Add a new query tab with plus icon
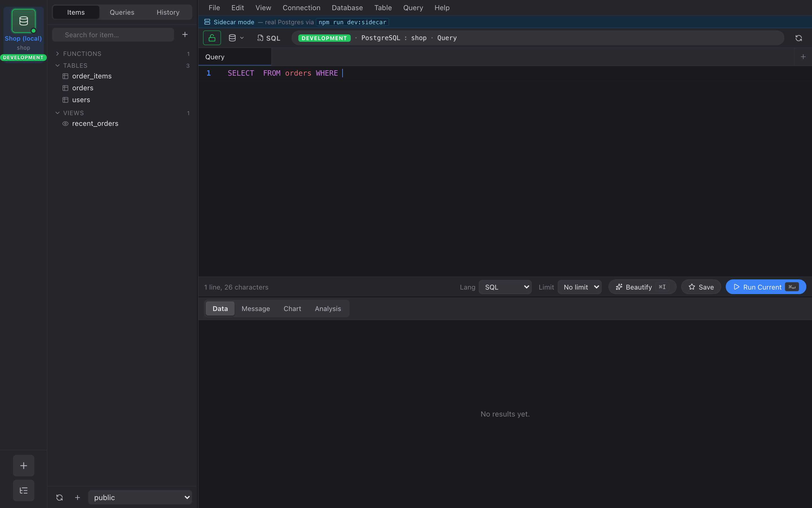 803,57
